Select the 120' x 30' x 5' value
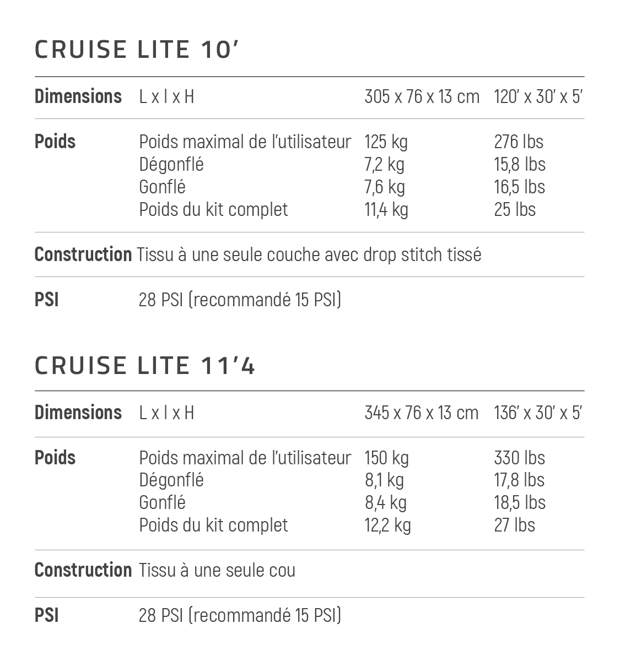 (538, 97)
